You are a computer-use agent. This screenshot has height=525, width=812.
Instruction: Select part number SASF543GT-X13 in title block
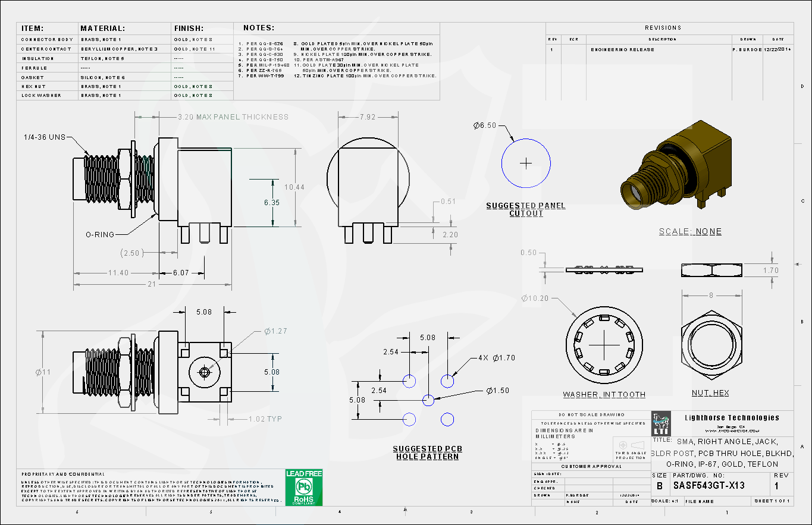708,486
